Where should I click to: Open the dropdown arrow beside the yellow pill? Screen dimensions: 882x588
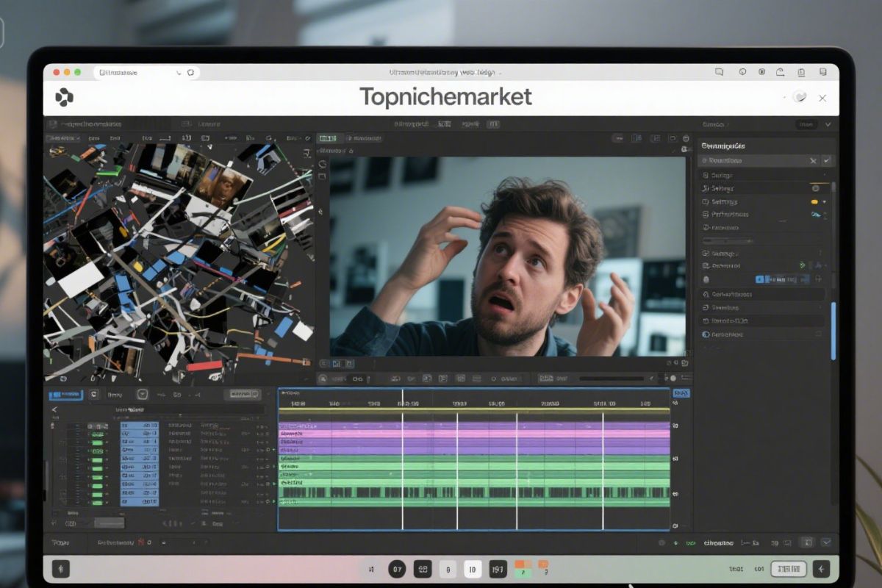(824, 201)
